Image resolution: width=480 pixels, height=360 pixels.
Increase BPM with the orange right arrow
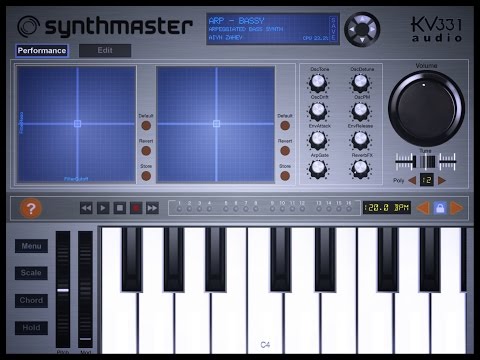(x=457, y=208)
